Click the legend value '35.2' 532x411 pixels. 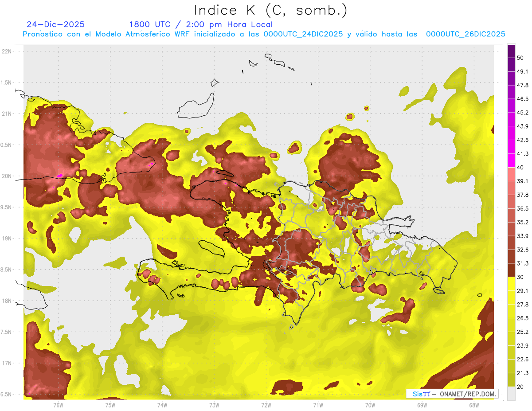click(523, 222)
